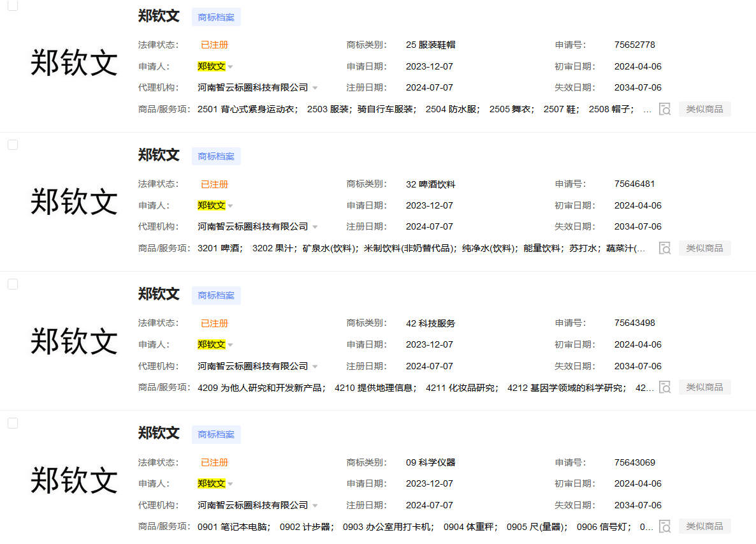Image resolution: width=756 pixels, height=544 pixels.
Task: Click agency 河南智云标圈科技有限公司 in 09 科学仪器 record
Action: pos(252,505)
